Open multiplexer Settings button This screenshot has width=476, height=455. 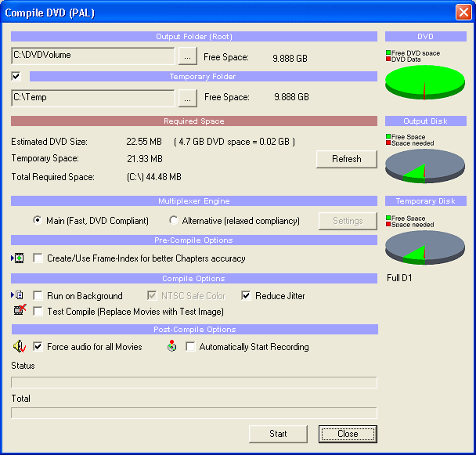click(348, 221)
